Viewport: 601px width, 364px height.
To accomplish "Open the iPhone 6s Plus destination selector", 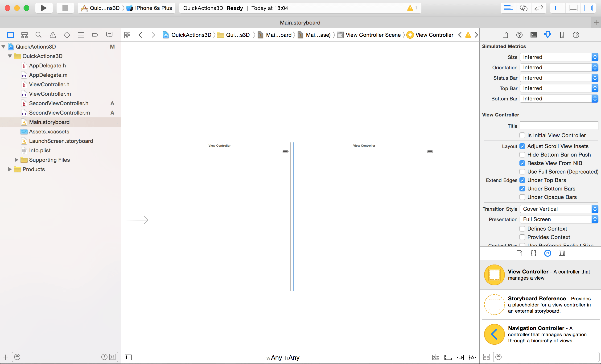I will [149, 8].
